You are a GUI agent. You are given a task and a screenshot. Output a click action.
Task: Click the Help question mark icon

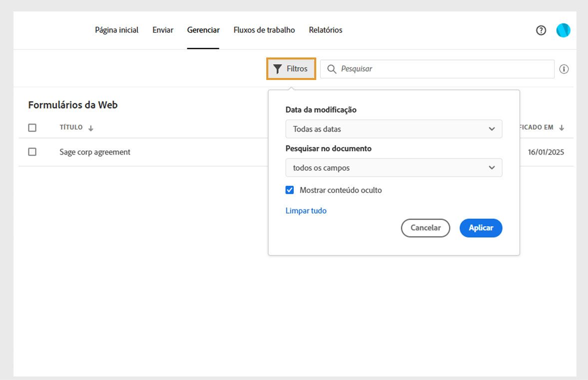[x=541, y=30]
